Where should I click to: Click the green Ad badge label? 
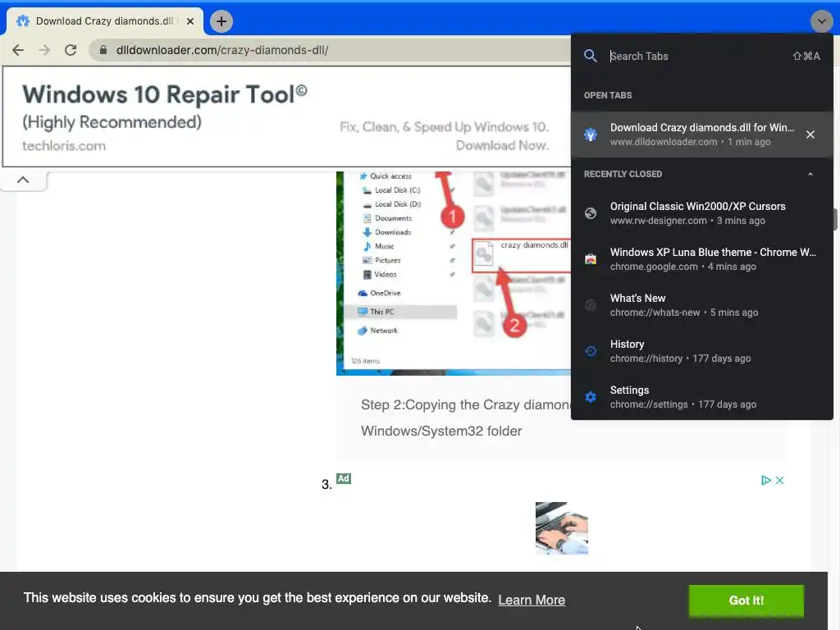point(344,478)
